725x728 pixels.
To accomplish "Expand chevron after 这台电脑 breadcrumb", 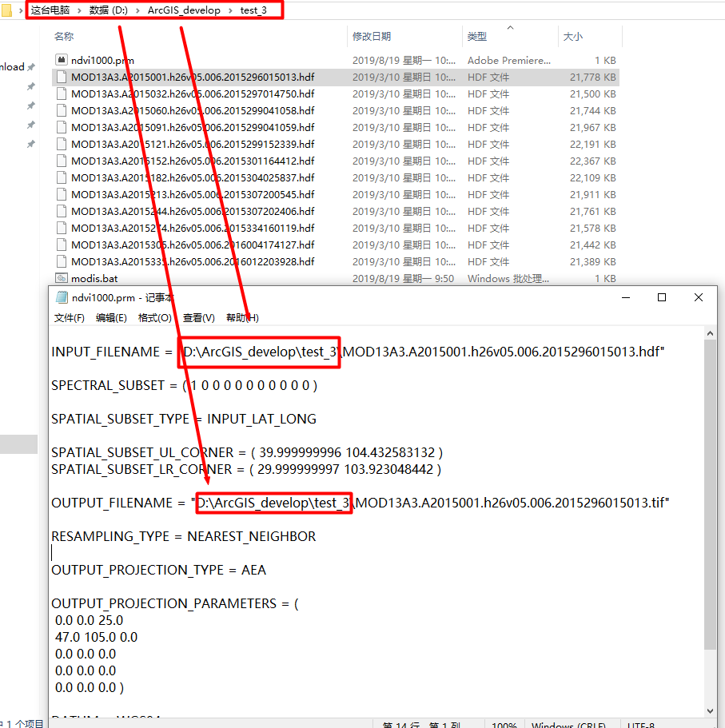I will coord(79,10).
